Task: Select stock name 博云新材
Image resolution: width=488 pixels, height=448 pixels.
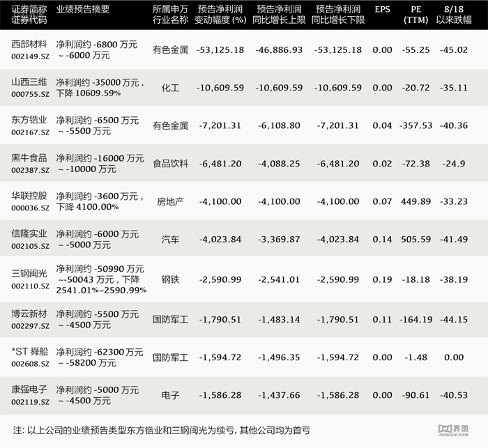Action: [x=29, y=314]
